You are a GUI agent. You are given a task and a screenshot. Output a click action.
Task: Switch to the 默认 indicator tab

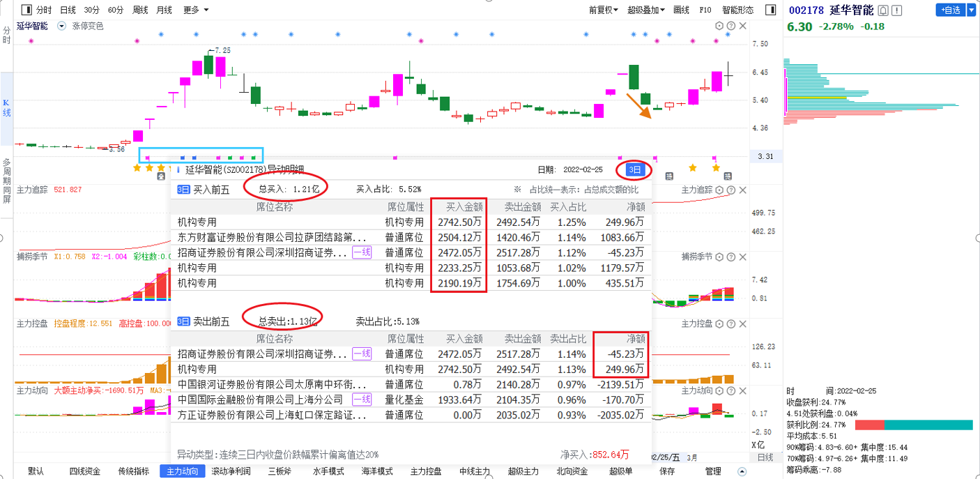[36, 471]
